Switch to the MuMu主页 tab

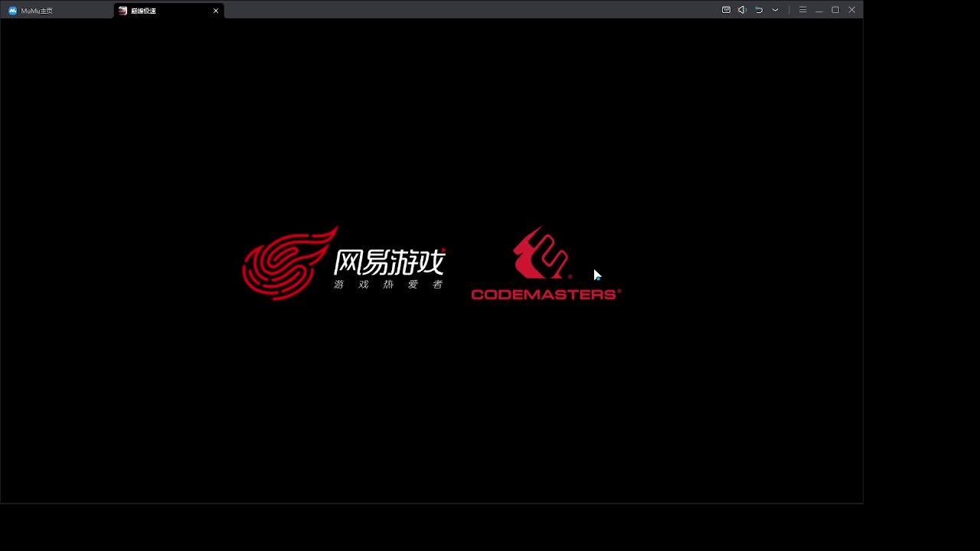[31, 11]
